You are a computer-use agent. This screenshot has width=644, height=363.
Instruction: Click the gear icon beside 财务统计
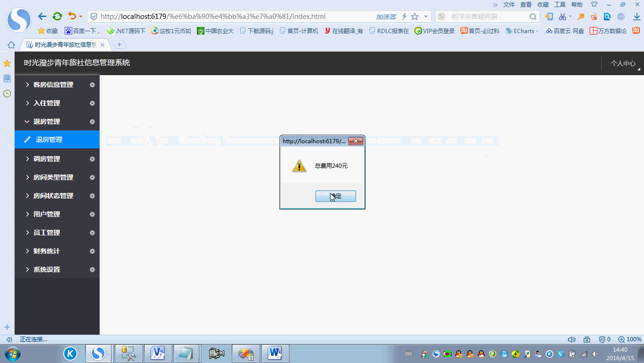click(x=93, y=251)
